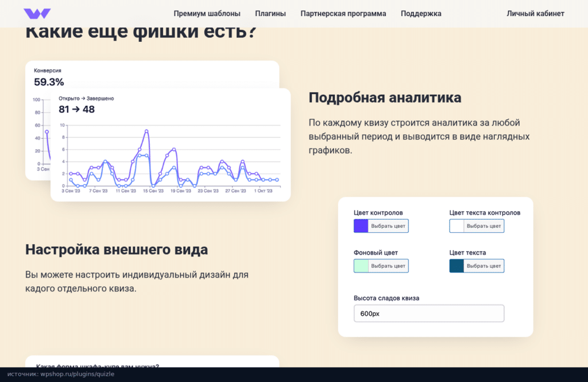Click the 11 Сен '23 axis label
Screen dimensions: 588x382
click(126, 190)
